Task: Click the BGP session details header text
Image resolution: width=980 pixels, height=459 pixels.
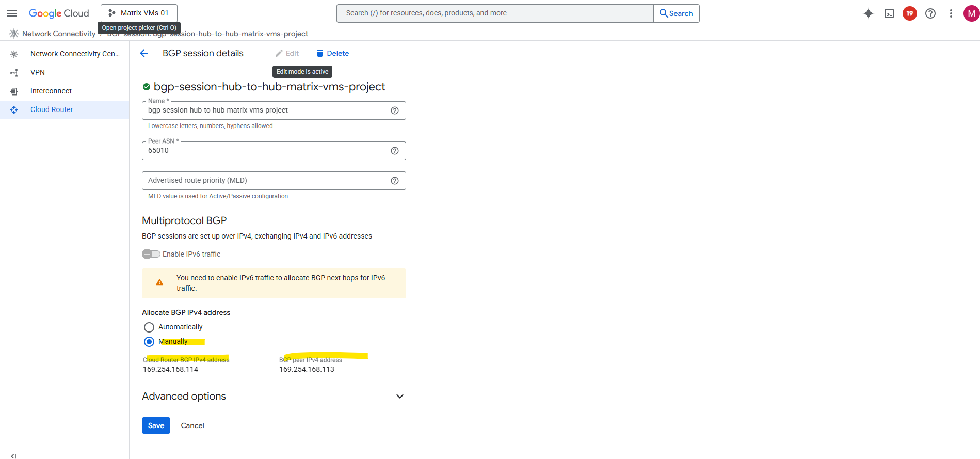Action: click(x=203, y=53)
